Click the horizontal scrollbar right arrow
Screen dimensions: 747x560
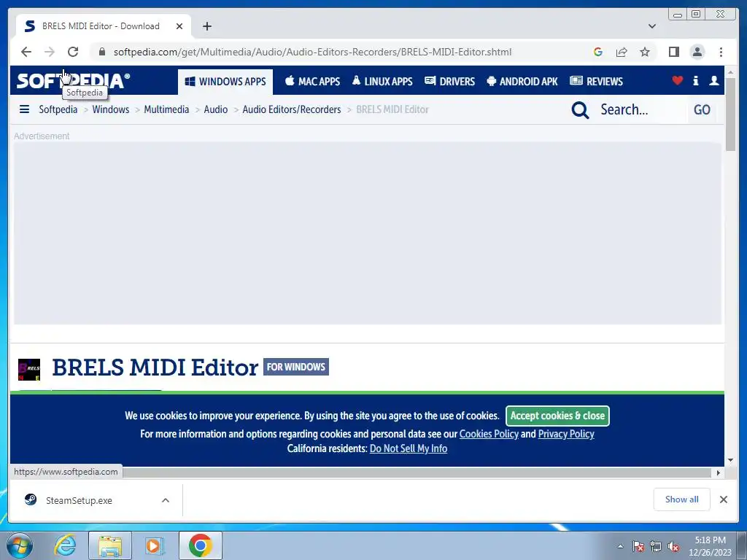tap(719, 472)
